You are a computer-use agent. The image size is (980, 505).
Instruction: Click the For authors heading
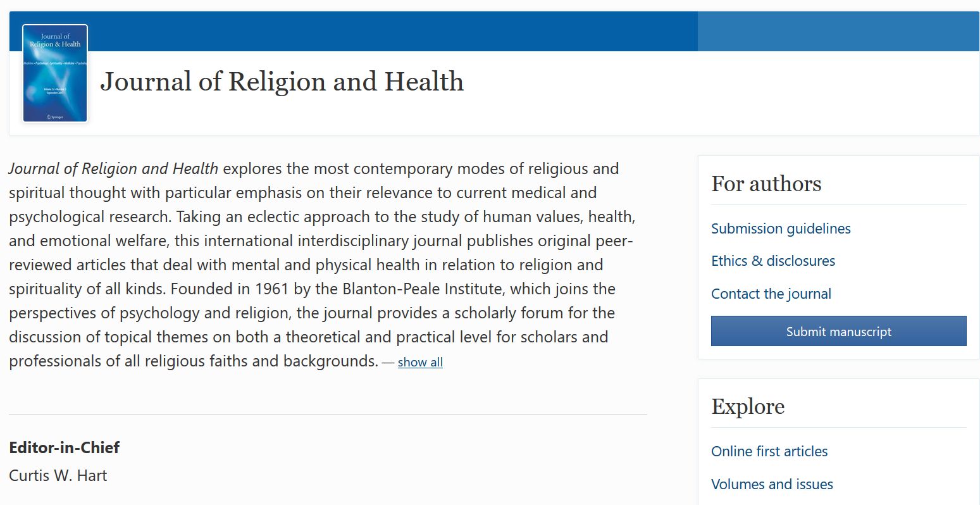pos(766,184)
